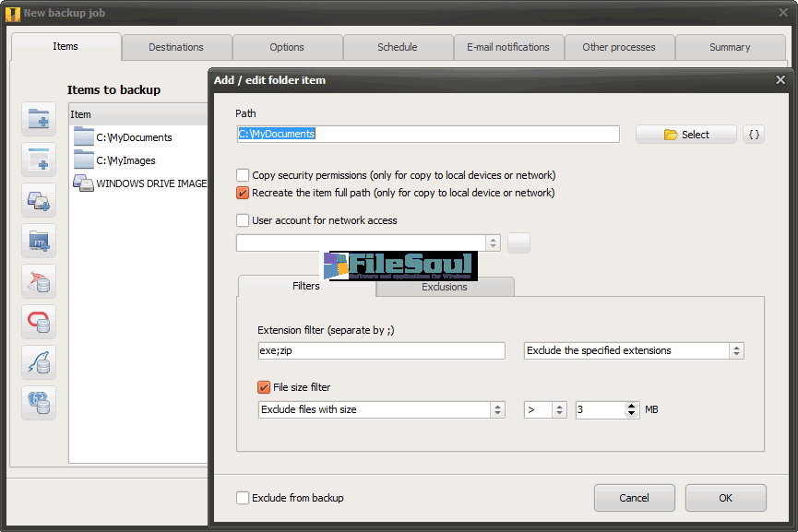Expand the Exclude files with size dropdown
The height and width of the screenshot is (532, 798).
381,409
